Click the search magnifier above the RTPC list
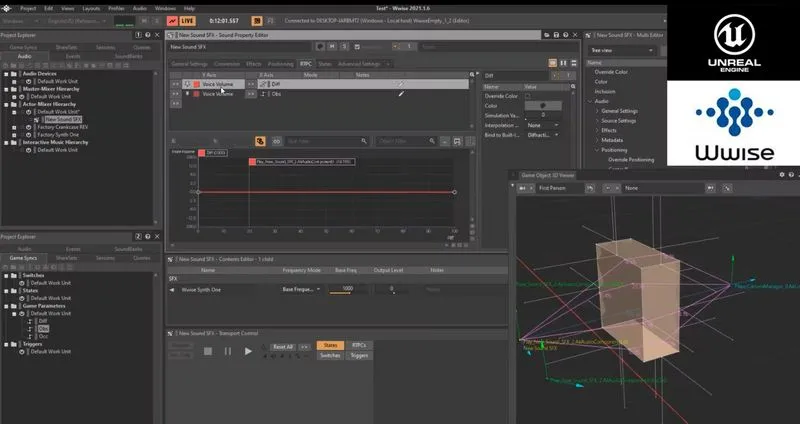The width and height of the screenshot is (800, 424). point(472,75)
